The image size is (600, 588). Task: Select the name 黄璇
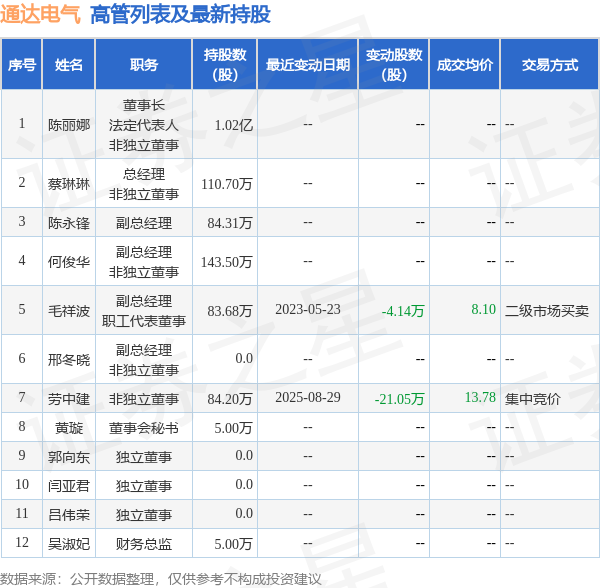pos(69,428)
